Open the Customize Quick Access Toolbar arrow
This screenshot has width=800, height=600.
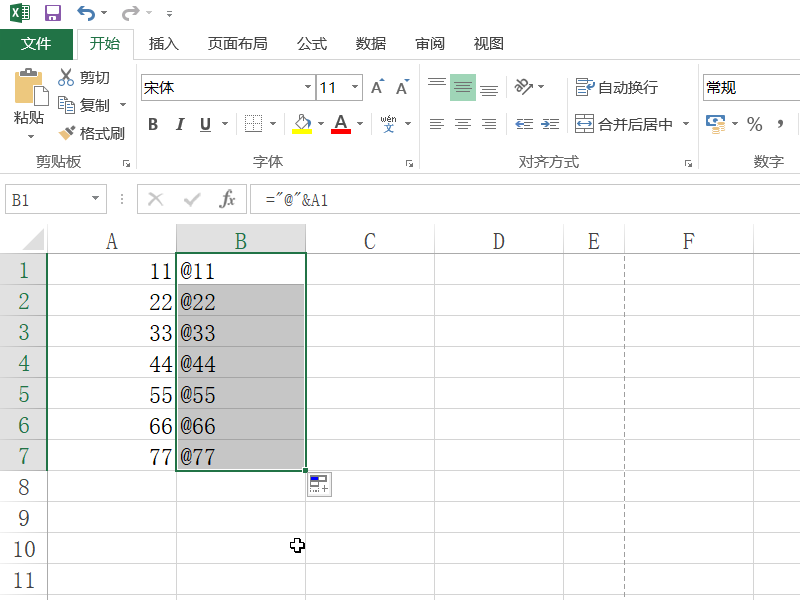click(x=169, y=14)
